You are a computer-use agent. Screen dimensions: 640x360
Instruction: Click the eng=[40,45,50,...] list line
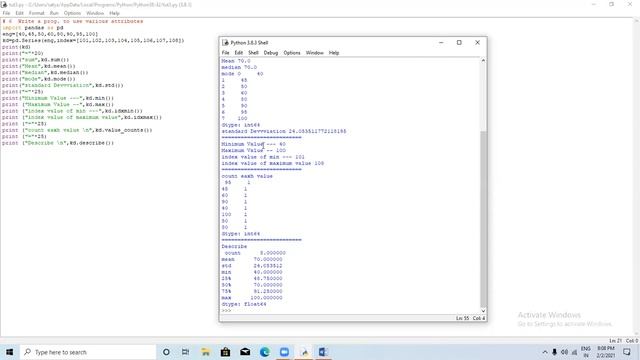[50, 34]
